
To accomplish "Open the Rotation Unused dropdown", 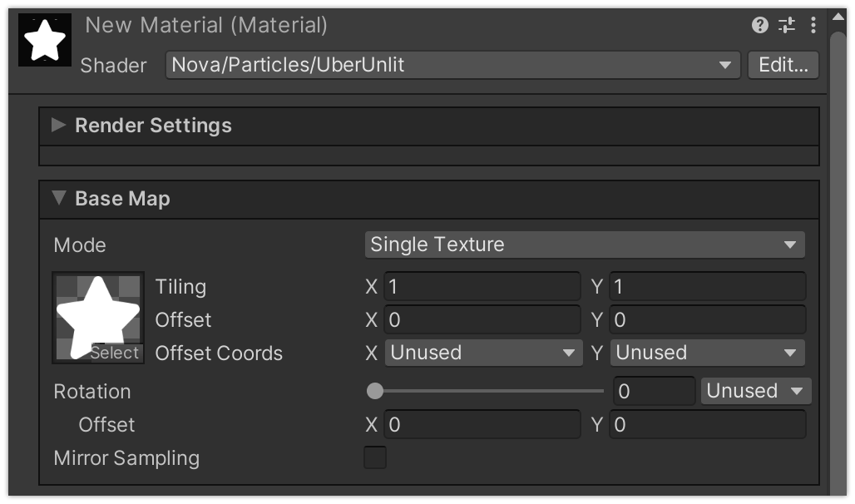I will click(755, 391).
